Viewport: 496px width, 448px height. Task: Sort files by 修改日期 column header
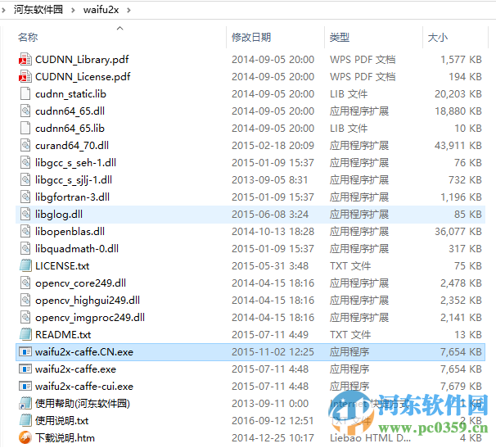tap(251, 38)
